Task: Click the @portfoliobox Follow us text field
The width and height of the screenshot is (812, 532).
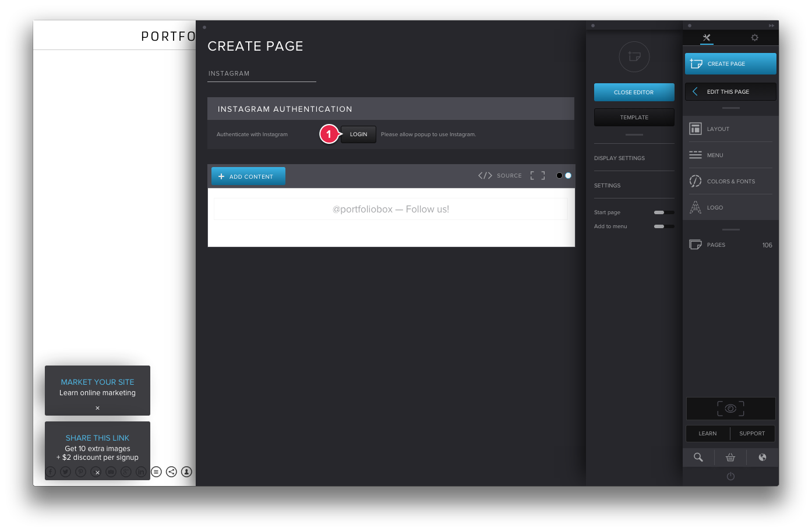Action: coord(391,209)
